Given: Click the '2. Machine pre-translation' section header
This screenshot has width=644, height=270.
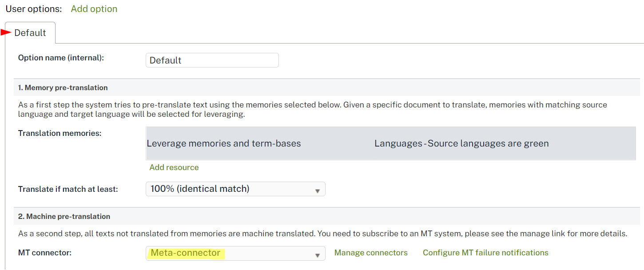Looking at the screenshot, I should [65, 217].
